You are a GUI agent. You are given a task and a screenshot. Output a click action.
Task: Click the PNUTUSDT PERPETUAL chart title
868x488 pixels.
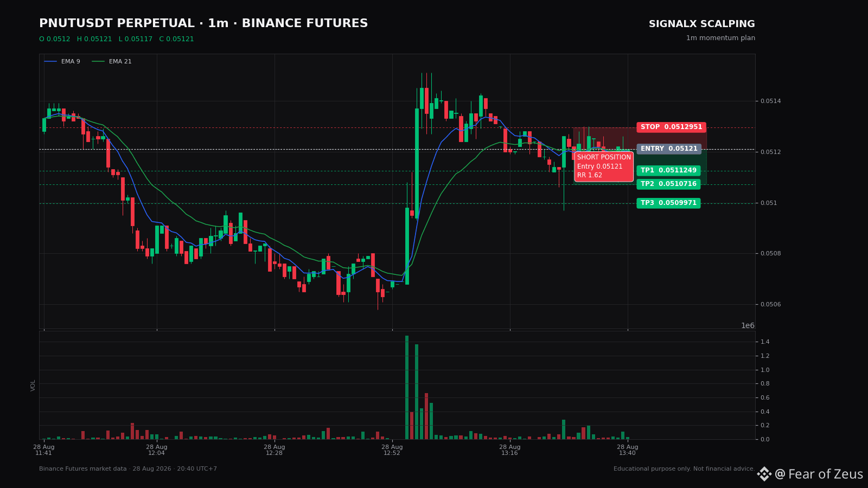coord(203,23)
